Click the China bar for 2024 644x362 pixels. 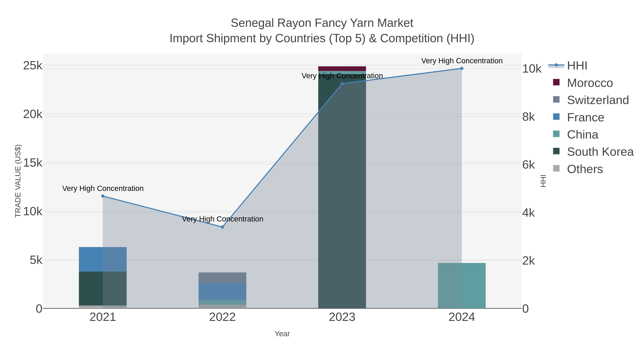pos(462,286)
